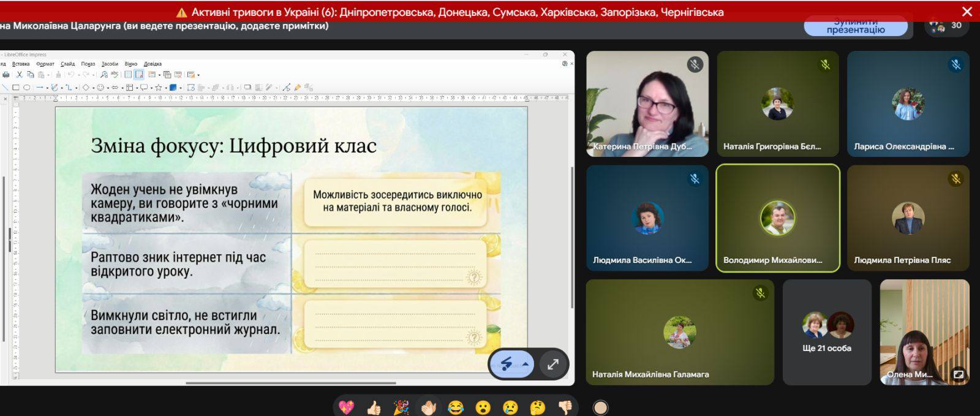Select the smiley symbol shapes tool
This screenshot has height=416, width=980.
[100, 88]
